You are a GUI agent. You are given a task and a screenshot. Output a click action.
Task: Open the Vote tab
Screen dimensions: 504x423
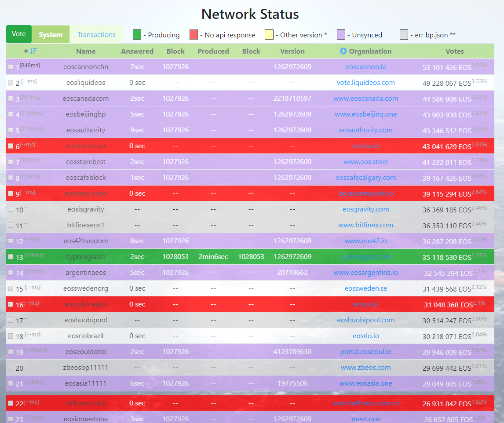(18, 34)
